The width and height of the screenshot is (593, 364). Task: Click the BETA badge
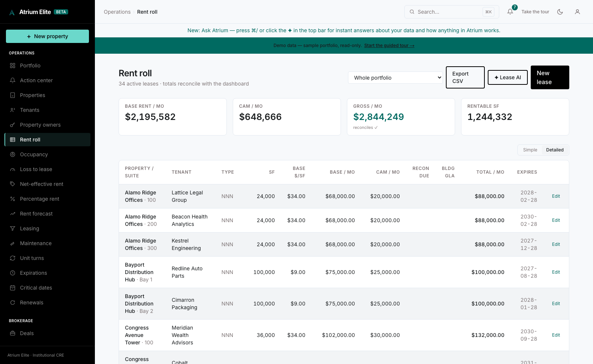point(61,12)
